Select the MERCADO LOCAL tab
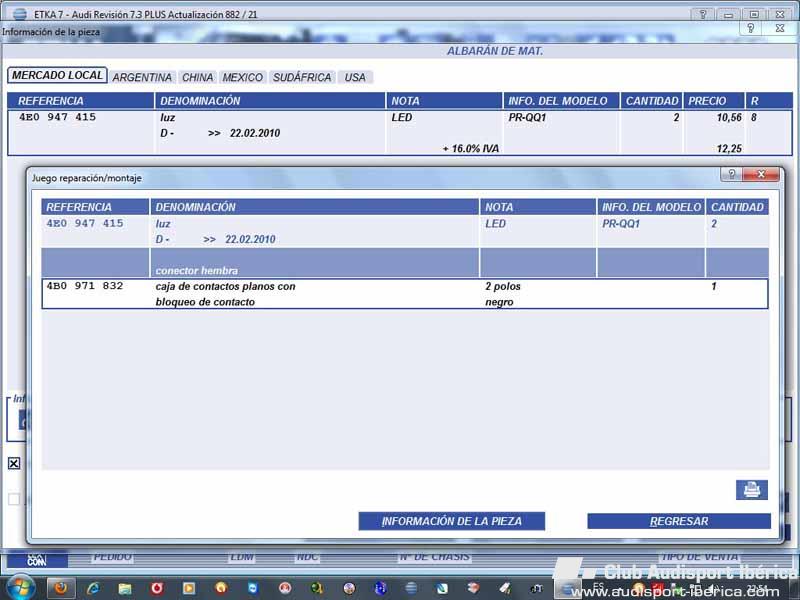The height and width of the screenshot is (600, 800). [57, 76]
